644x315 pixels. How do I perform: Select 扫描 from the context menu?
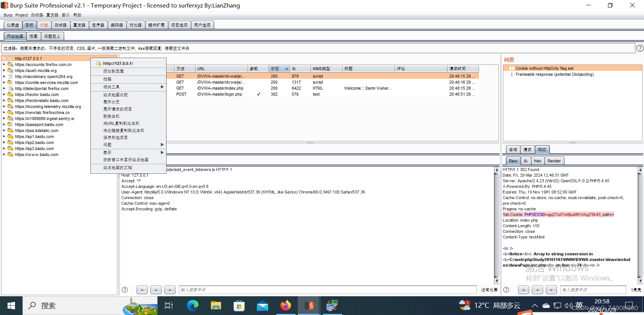[128, 79]
